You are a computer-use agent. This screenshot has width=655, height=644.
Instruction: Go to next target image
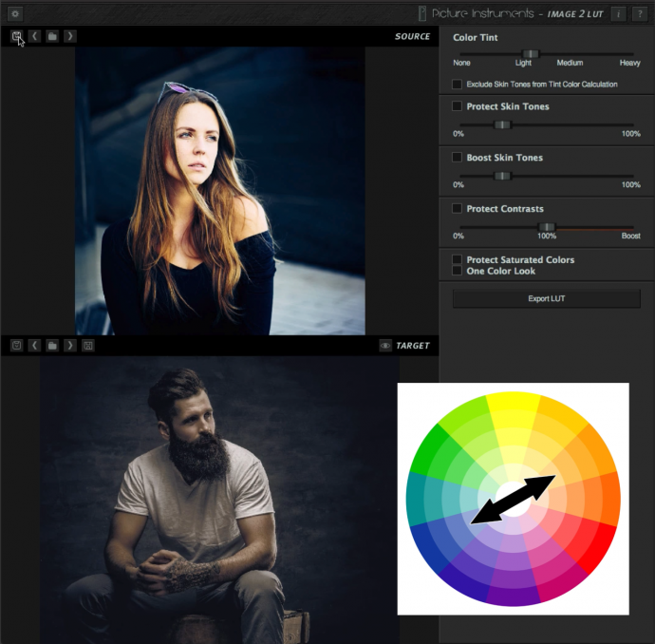tap(69, 346)
